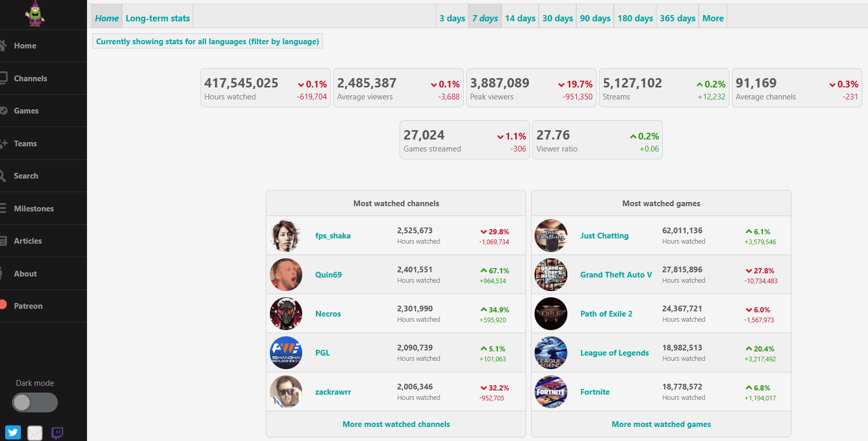868x441 pixels.
Task: Click the email envelope icon in the sidebar
Action: click(35, 432)
